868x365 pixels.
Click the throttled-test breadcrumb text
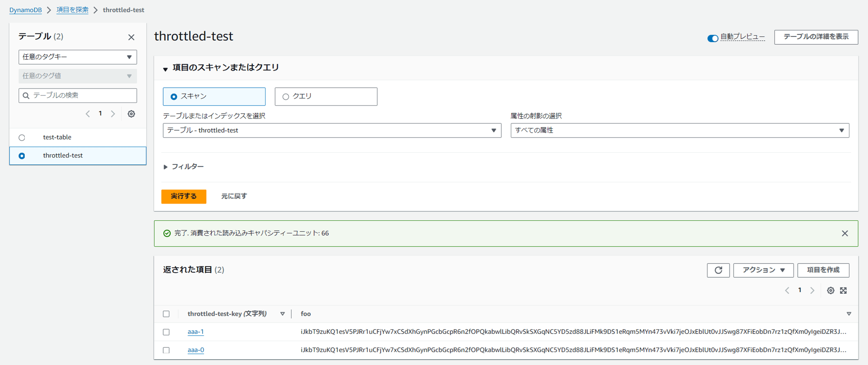pyautogui.click(x=123, y=10)
